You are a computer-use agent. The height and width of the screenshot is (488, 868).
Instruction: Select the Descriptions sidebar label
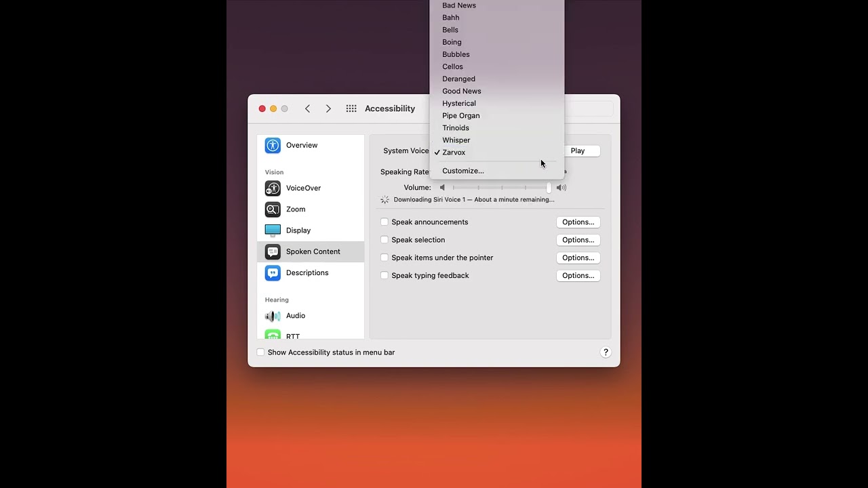point(307,272)
